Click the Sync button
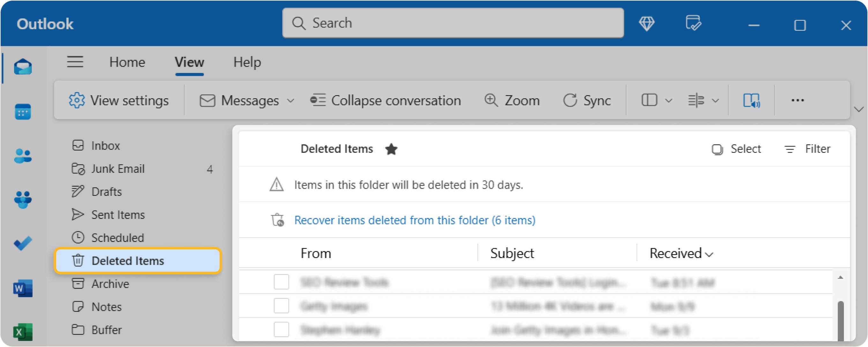 [587, 100]
